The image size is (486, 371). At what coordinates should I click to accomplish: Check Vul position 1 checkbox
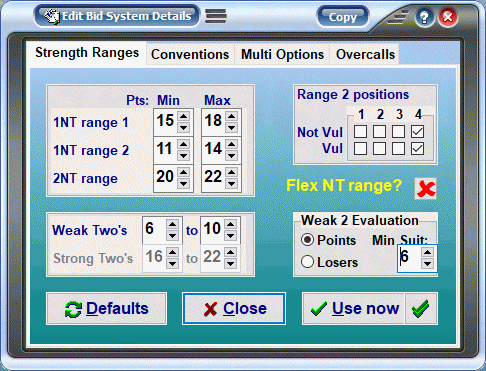coord(360,149)
